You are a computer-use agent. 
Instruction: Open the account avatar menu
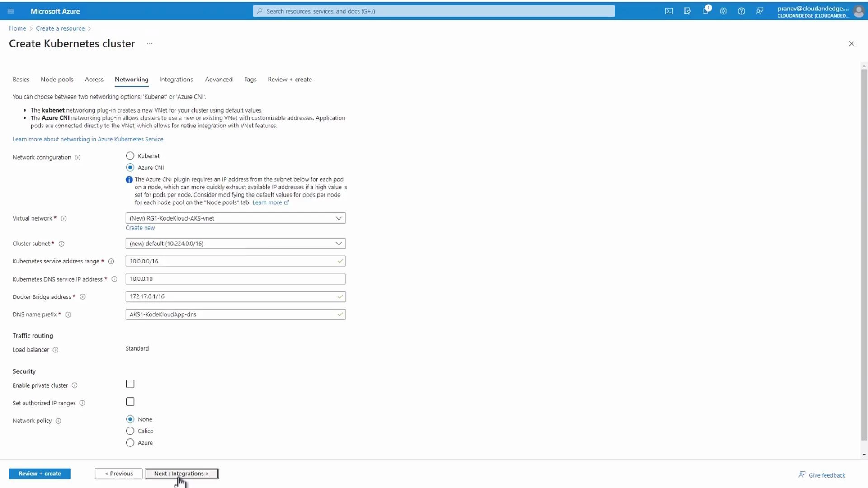tap(859, 11)
